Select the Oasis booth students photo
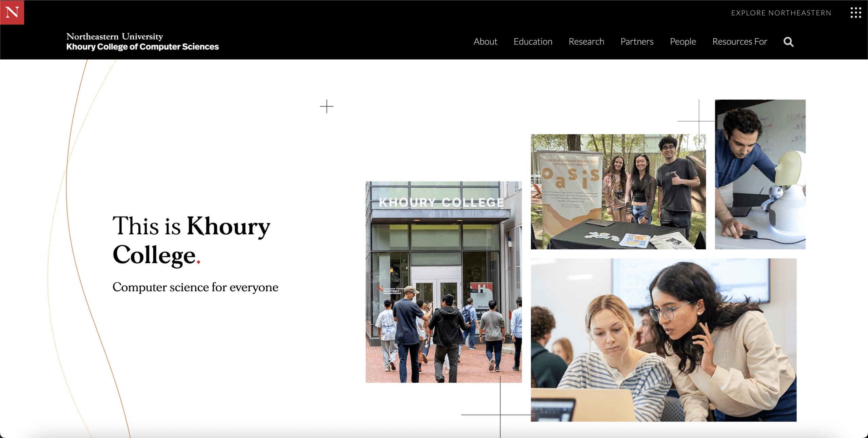 tap(618, 192)
